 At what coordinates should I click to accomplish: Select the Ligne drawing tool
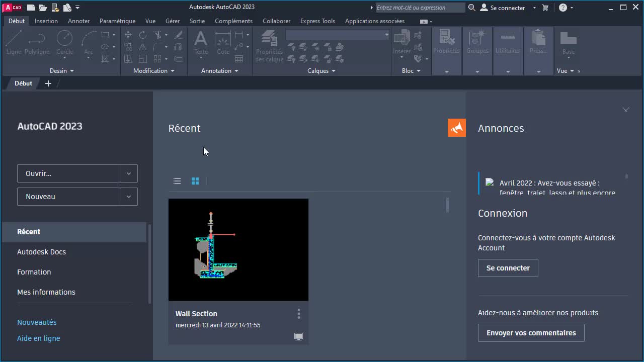[14, 43]
